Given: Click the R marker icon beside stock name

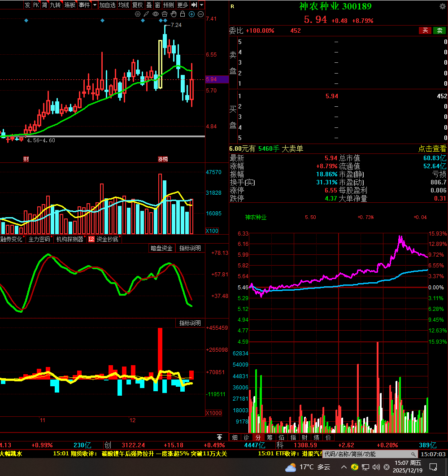Looking at the screenshot, I should click(x=232, y=6).
